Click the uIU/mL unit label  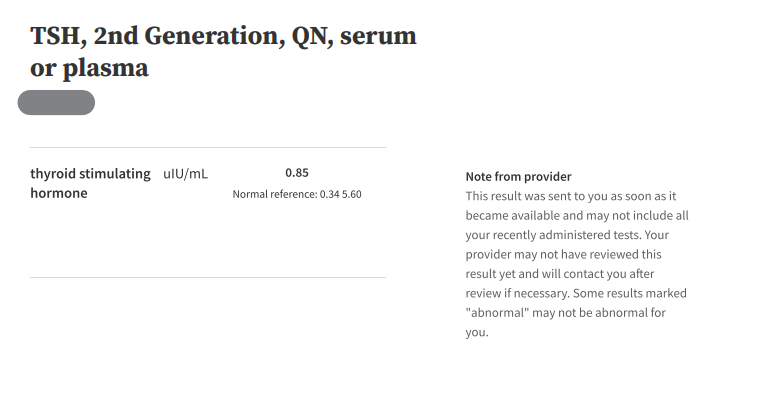coord(185,174)
